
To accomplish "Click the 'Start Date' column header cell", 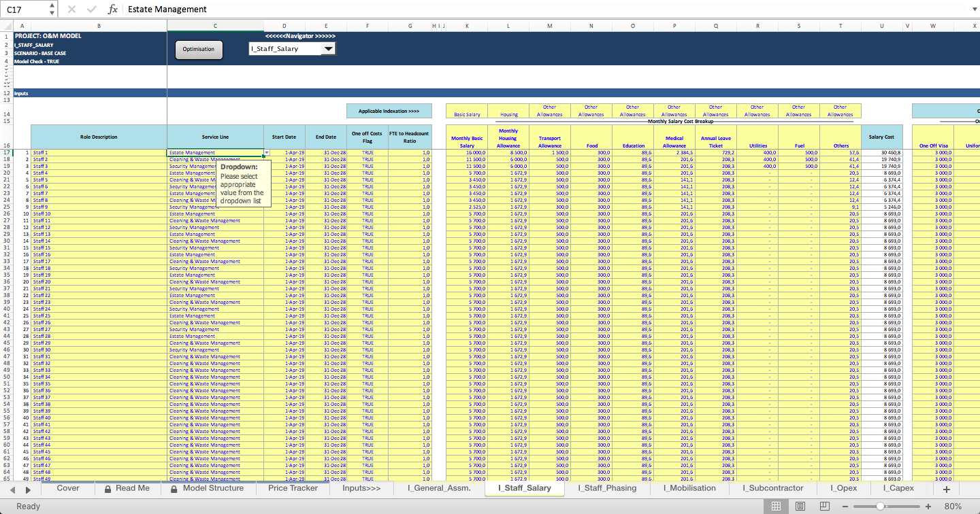I will pyautogui.click(x=284, y=137).
